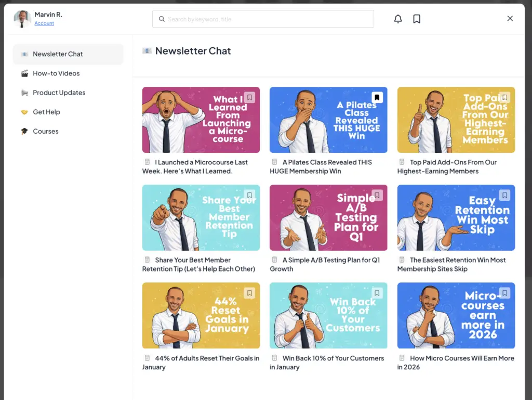Image resolution: width=532 pixels, height=400 pixels.
Task: Click document icon beside Pilates Class title
Action: 274,162
